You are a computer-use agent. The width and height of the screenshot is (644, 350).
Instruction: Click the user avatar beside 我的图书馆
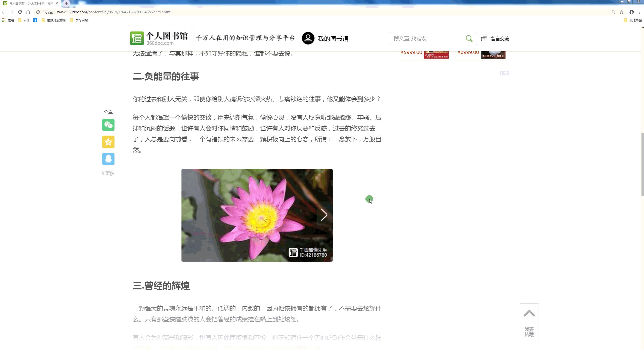coord(308,38)
